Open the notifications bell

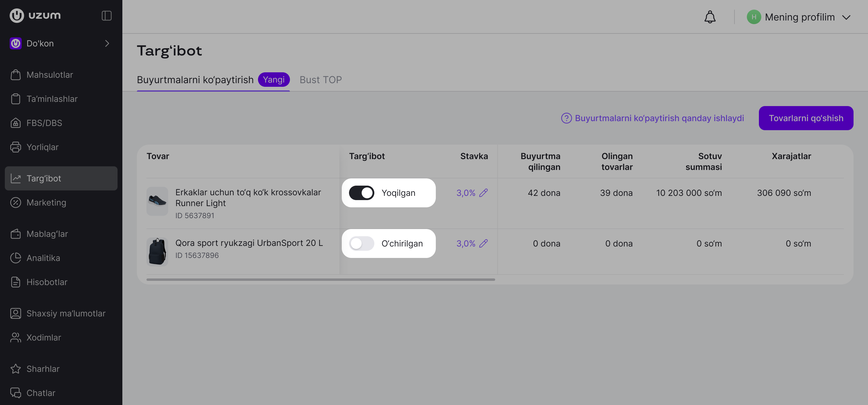pos(710,17)
